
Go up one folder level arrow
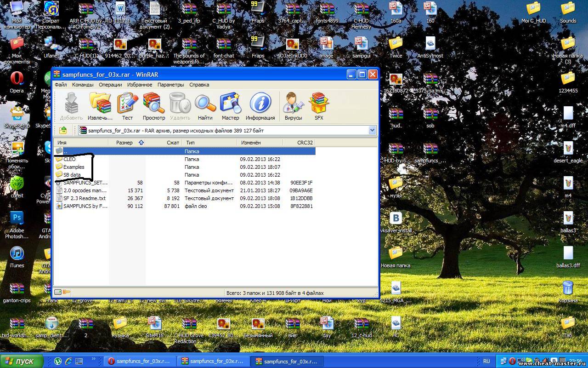63,130
